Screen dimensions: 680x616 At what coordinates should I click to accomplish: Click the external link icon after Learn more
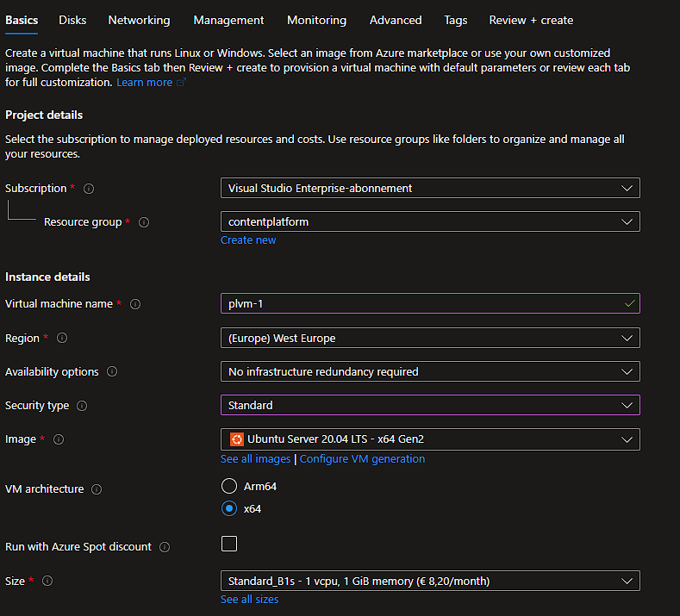[x=181, y=82]
